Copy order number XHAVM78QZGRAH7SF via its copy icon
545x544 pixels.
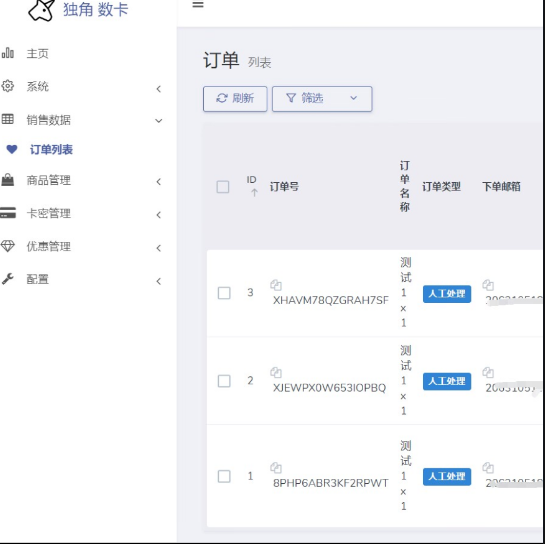point(276,285)
